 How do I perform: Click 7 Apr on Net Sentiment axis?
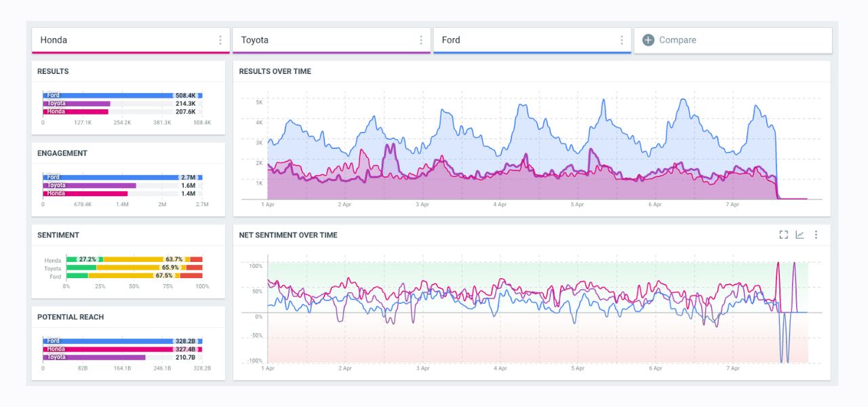[732, 368]
